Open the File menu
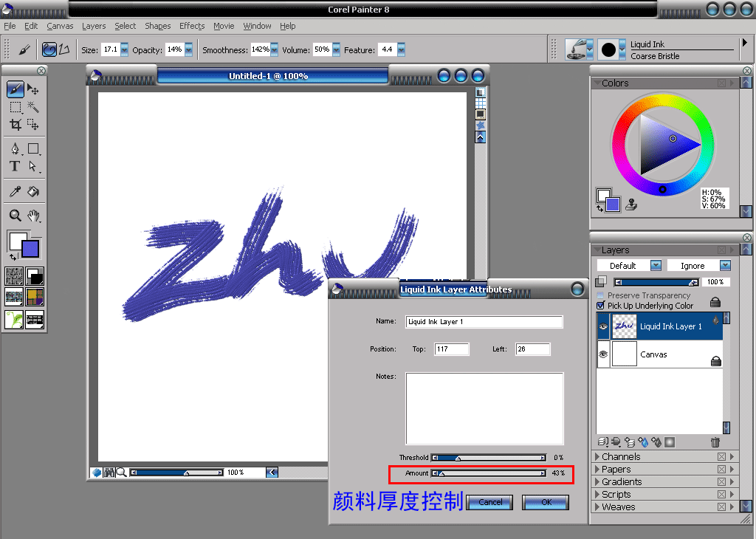756x539 pixels. pyautogui.click(x=10, y=26)
